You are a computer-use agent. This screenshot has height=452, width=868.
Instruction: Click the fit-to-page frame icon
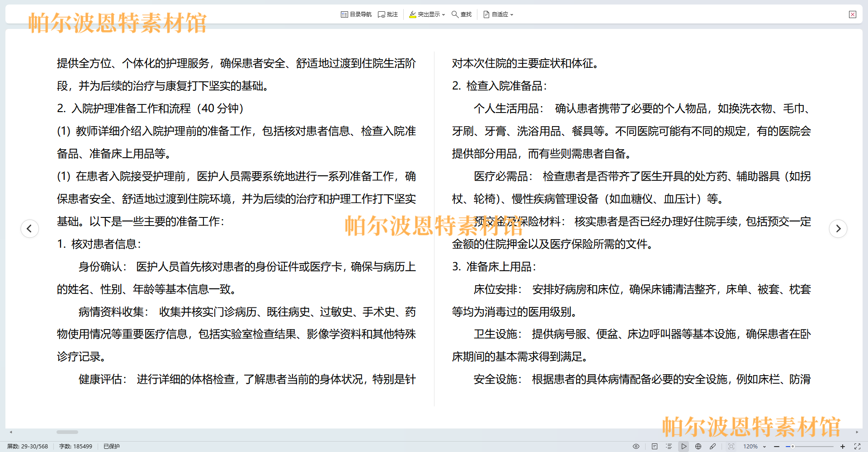pos(731,446)
